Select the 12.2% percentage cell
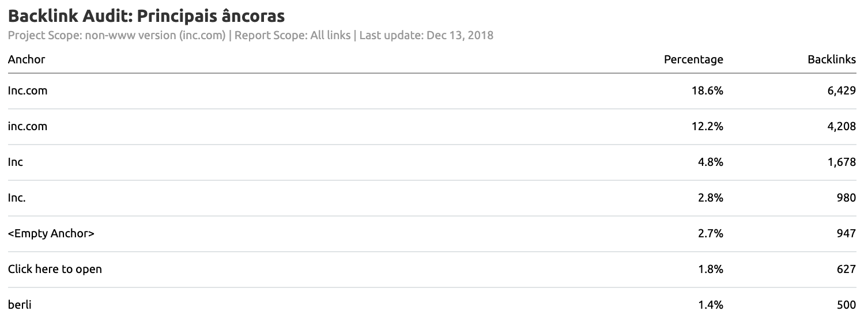The image size is (868, 326). click(707, 126)
